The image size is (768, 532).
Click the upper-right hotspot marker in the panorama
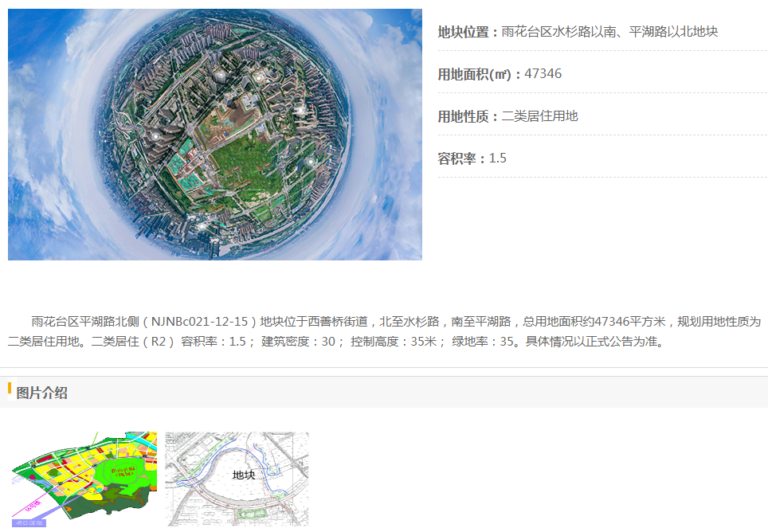point(300,109)
